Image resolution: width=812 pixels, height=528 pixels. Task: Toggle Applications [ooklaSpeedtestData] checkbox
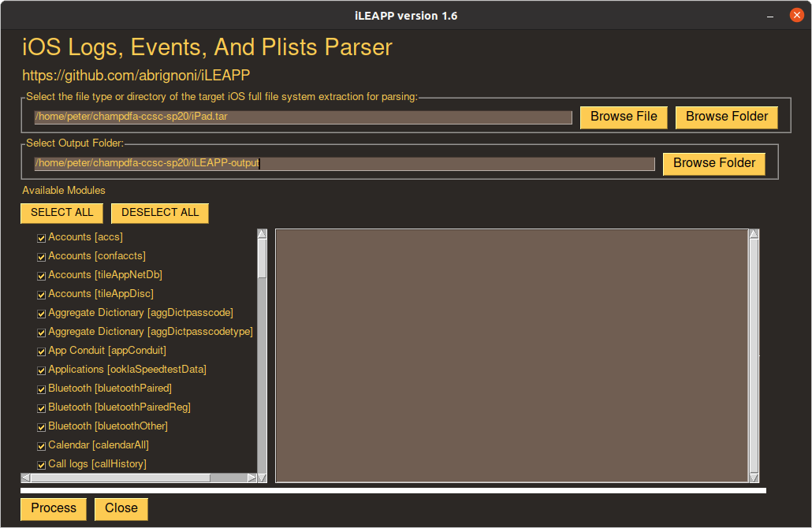42,370
